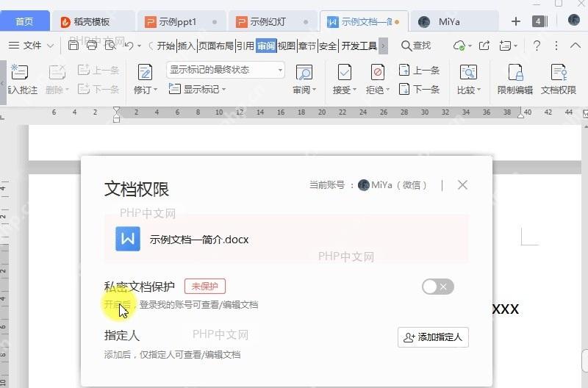Click the 修订 track changes icon

[x=145, y=72]
